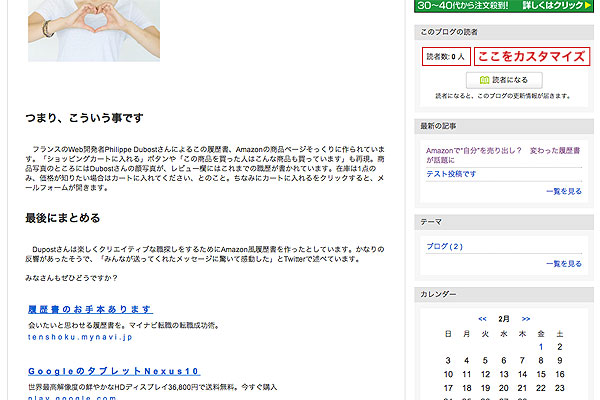Click the book icon on 読者になる button
Viewport: 600px width, 400px height.
coord(484,80)
